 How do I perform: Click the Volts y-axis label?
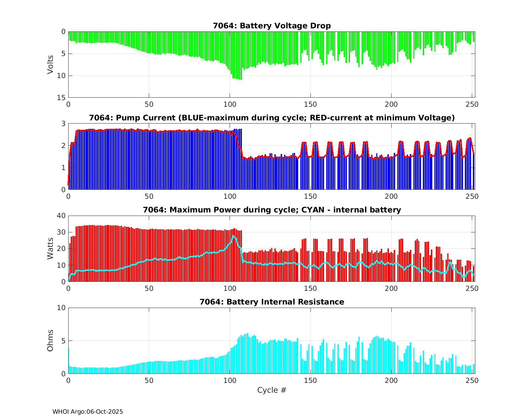point(50,64)
